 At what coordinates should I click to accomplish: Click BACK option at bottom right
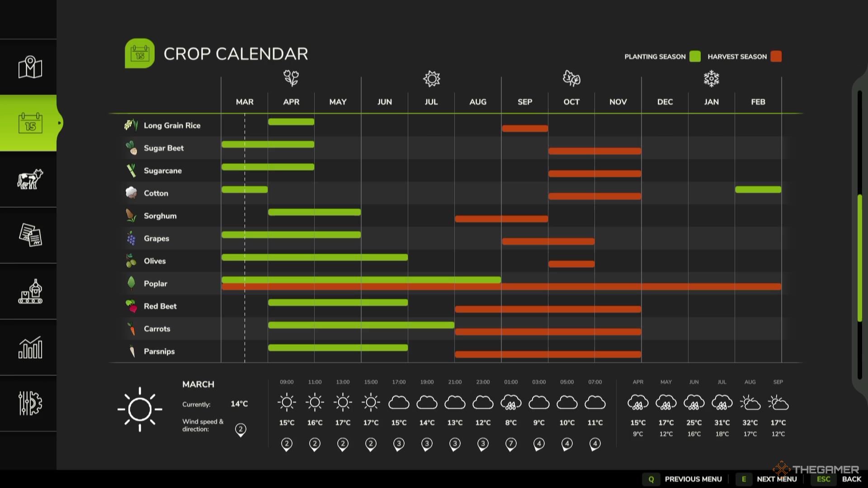(853, 479)
